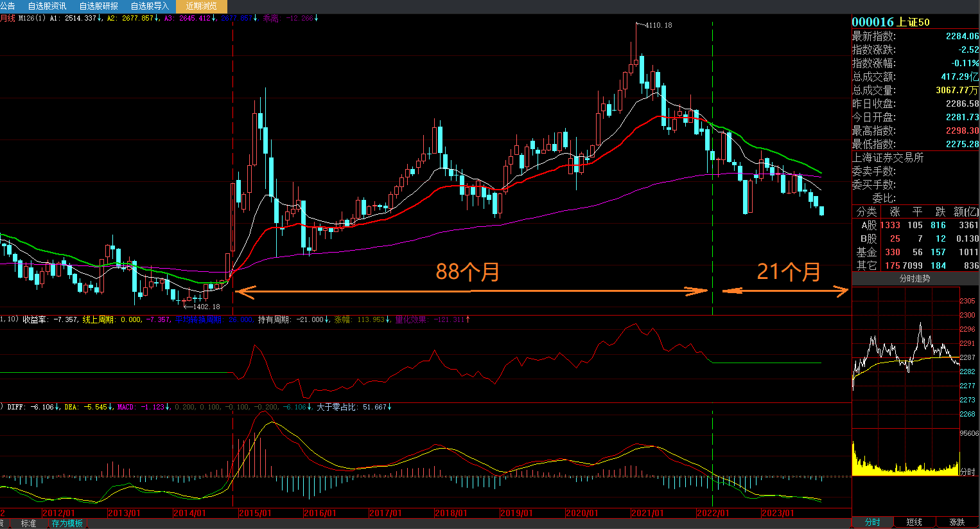Image resolution: width=980 pixels, height=529 pixels.
Task: Click the 总成交量 value 3067.77万
Action: coord(958,90)
